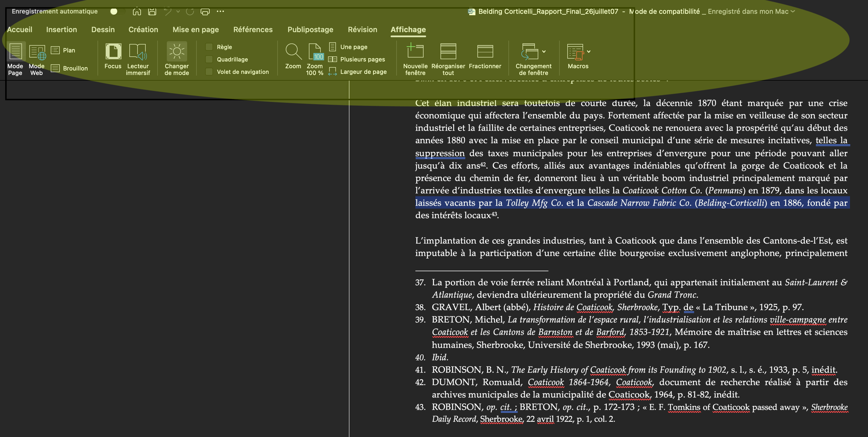The height and width of the screenshot is (437, 868).
Task: Enable the Quadrillage checkbox
Action: coord(209,59)
